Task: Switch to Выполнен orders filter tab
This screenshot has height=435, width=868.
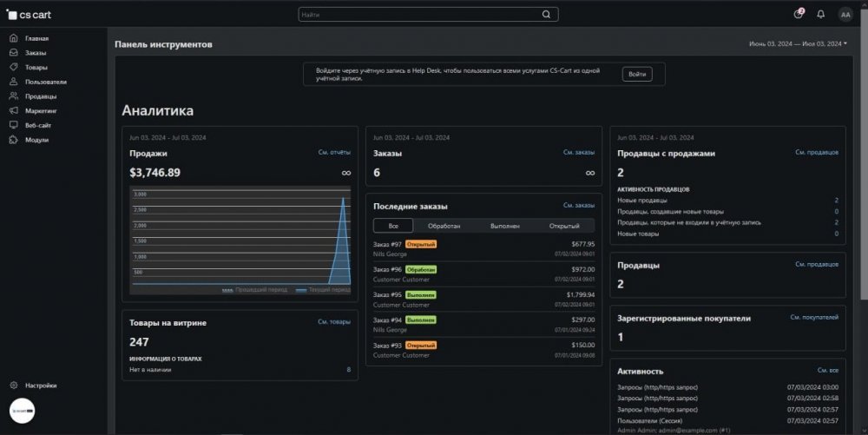Action: (505, 226)
